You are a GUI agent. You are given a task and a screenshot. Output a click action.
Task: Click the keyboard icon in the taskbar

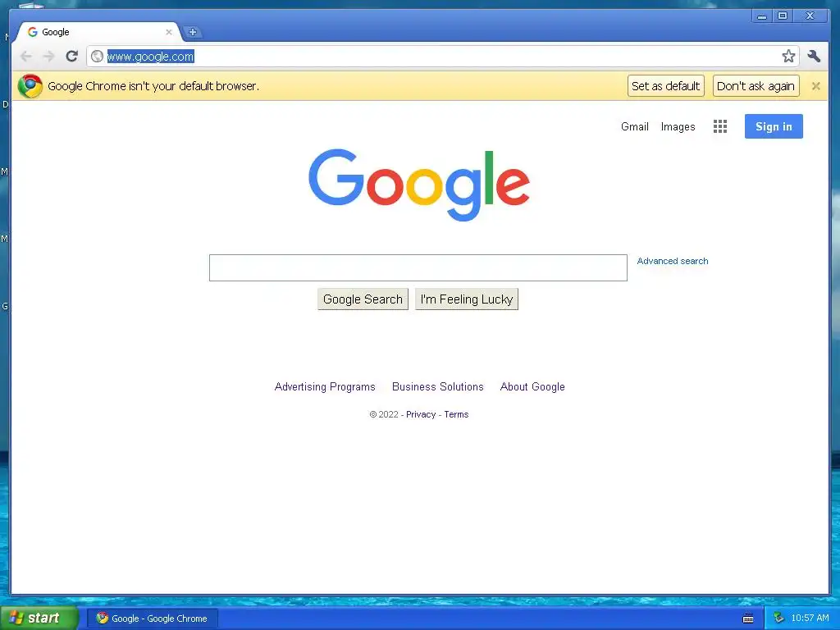748,619
